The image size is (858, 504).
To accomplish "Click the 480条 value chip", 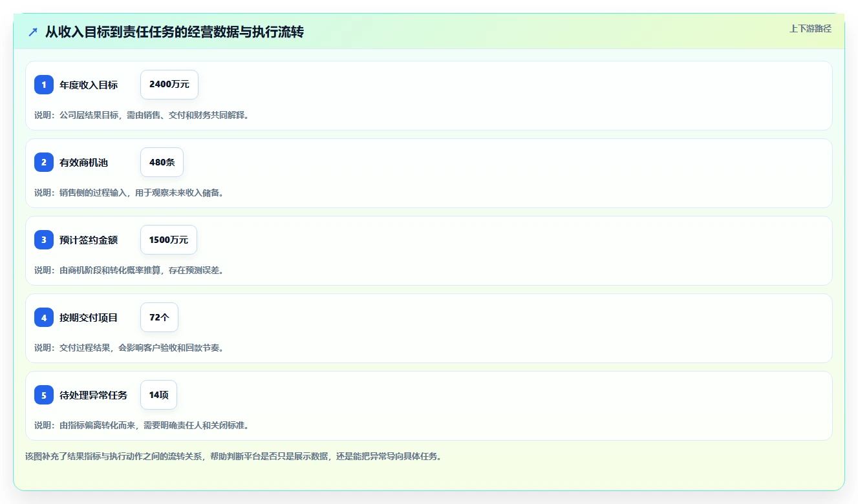I will 162,162.
